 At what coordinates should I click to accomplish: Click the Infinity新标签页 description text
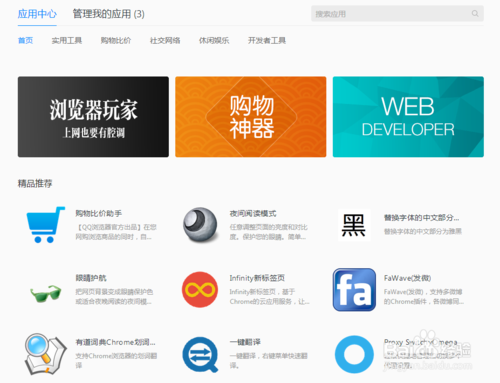(x=269, y=296)
